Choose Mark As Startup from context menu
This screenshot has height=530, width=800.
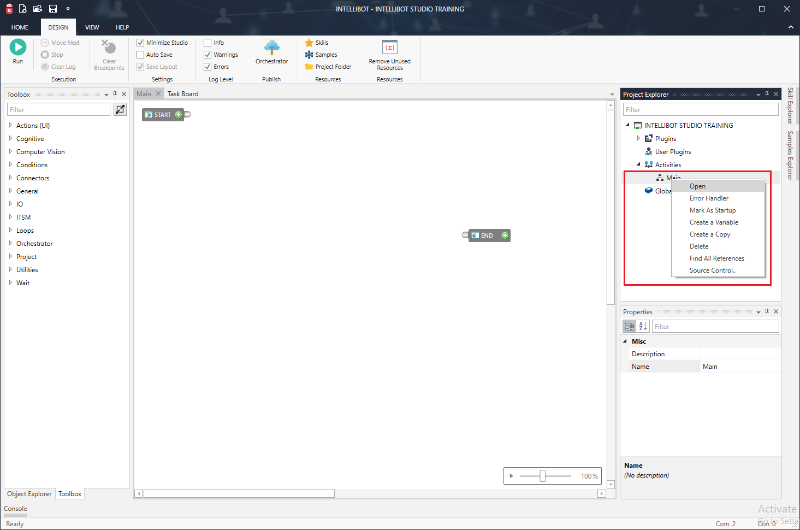[x=713, y=210]
